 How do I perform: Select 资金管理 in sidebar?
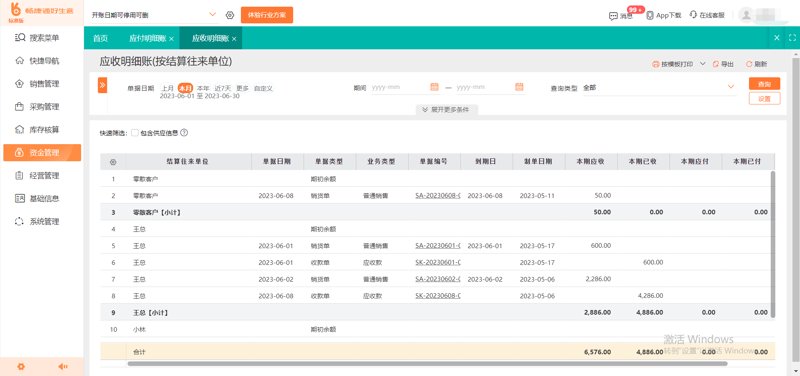(x=42, y=153)
